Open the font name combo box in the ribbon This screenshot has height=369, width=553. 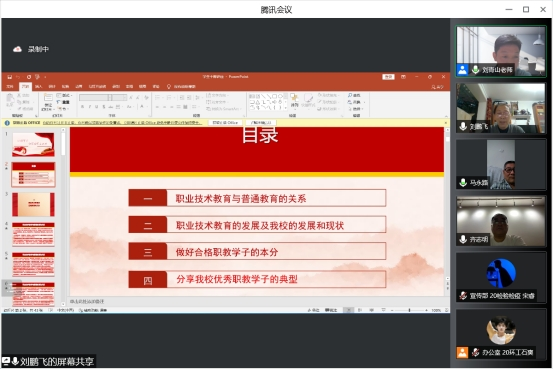(95, 97)
